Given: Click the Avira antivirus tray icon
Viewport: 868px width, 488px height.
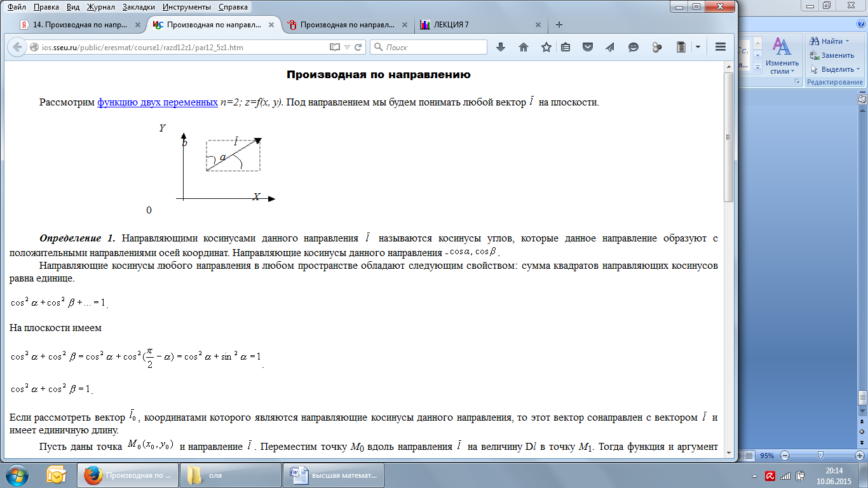Looking at the screenshot, I should coord(770,475).
